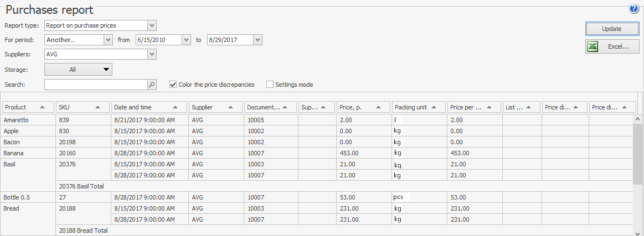The height and width of the screenshot is (236, 644).
Task: Click the Update button
Action: pyautogui.click(x=612, y=29)
